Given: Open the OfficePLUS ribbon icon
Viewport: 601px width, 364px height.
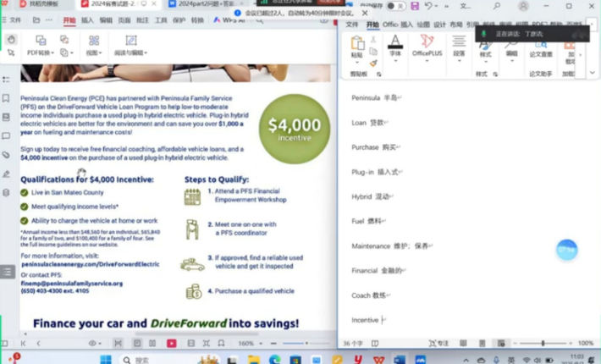Looking at the screenshot, I should [427, 46].
